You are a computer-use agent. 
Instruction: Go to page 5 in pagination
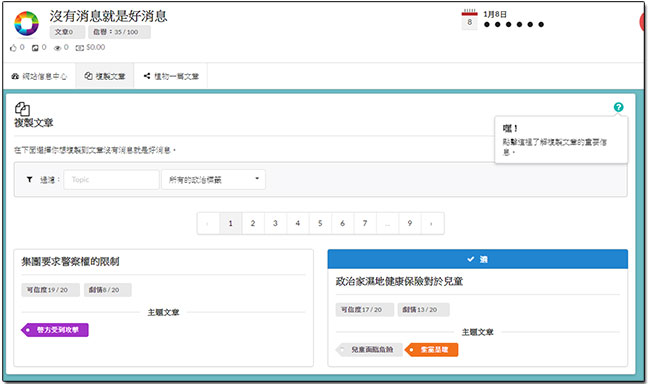click(x=320, y=224)
